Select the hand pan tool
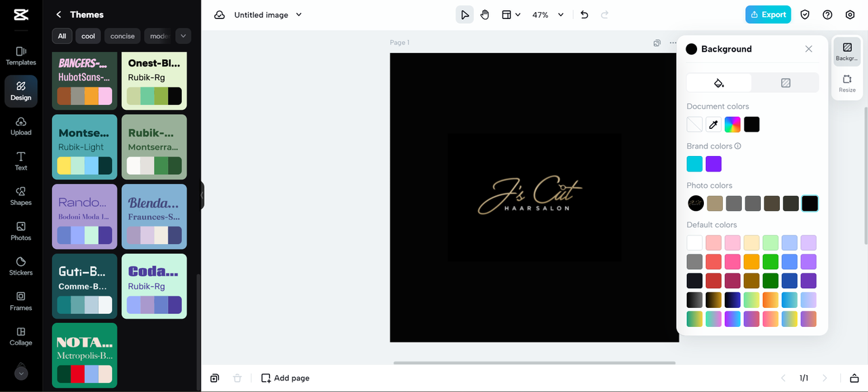 coord(485,15)
